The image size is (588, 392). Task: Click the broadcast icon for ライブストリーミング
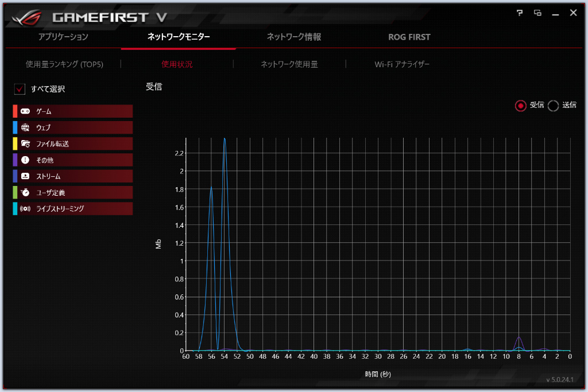25,209
